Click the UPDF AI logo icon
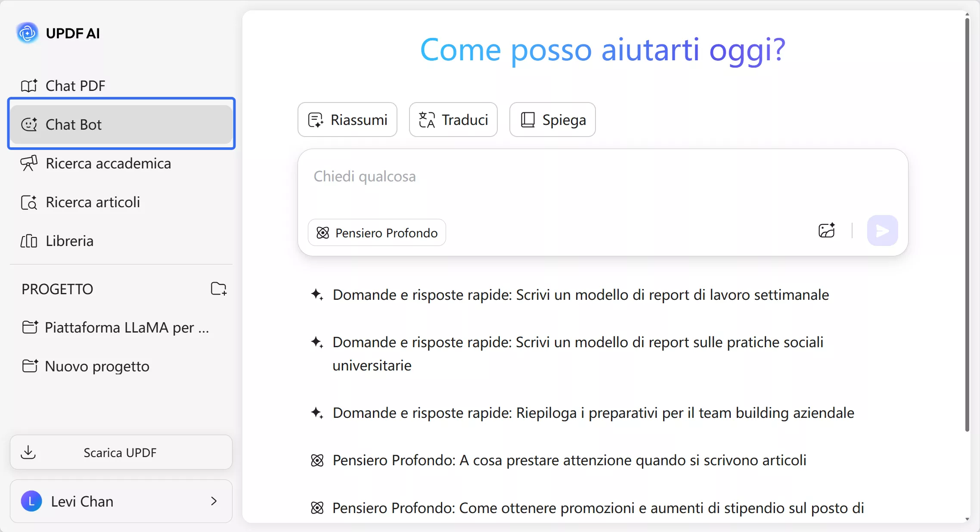 point(27,33)
